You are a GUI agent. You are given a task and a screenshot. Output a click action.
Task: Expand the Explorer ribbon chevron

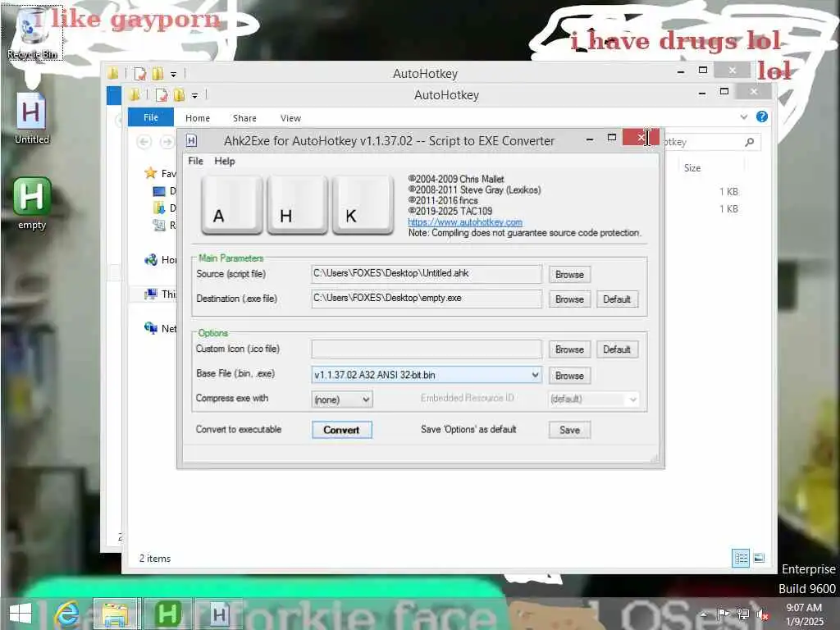click(743, 116)
